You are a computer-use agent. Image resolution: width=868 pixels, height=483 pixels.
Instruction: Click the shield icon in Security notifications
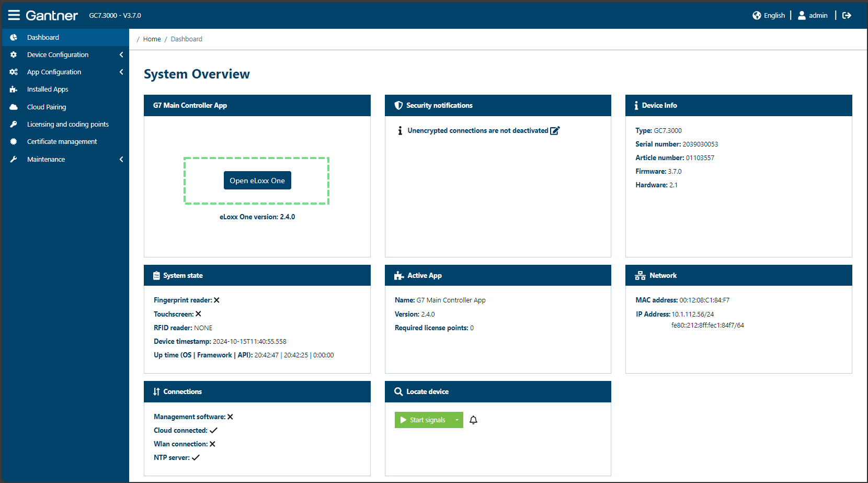(x=398, y=105)
